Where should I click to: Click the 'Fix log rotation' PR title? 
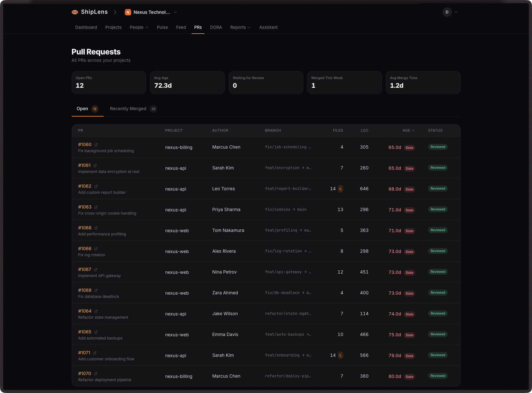pyautogui.click(x=91, y=255)
